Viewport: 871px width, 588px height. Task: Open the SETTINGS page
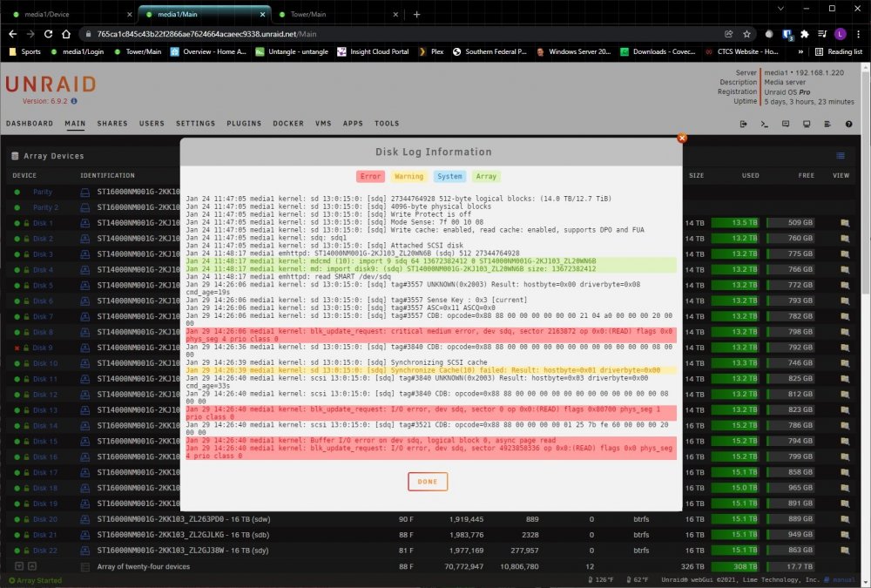195,124
